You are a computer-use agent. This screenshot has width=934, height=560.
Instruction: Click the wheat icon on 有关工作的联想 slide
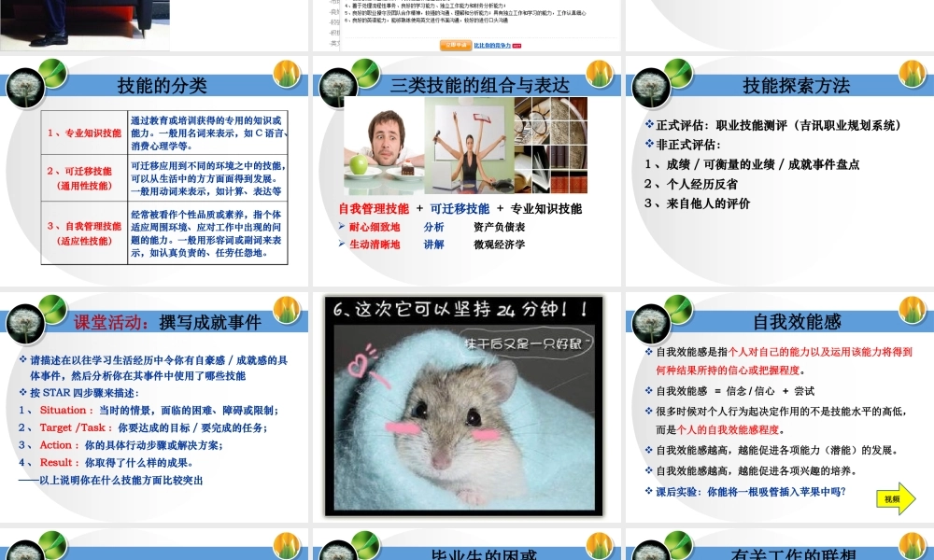pyautogui.click(x=911, y=546)
